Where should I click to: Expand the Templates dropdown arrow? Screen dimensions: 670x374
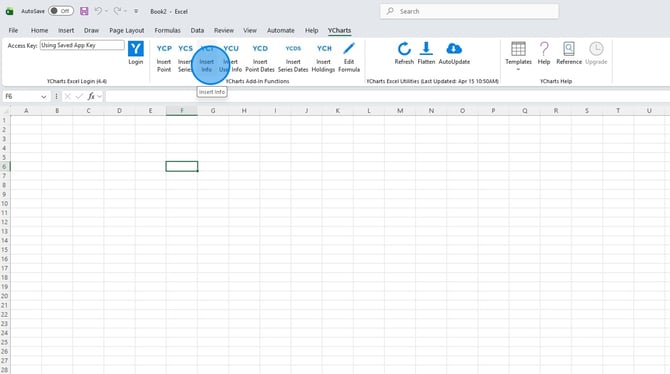coord(518,70)
